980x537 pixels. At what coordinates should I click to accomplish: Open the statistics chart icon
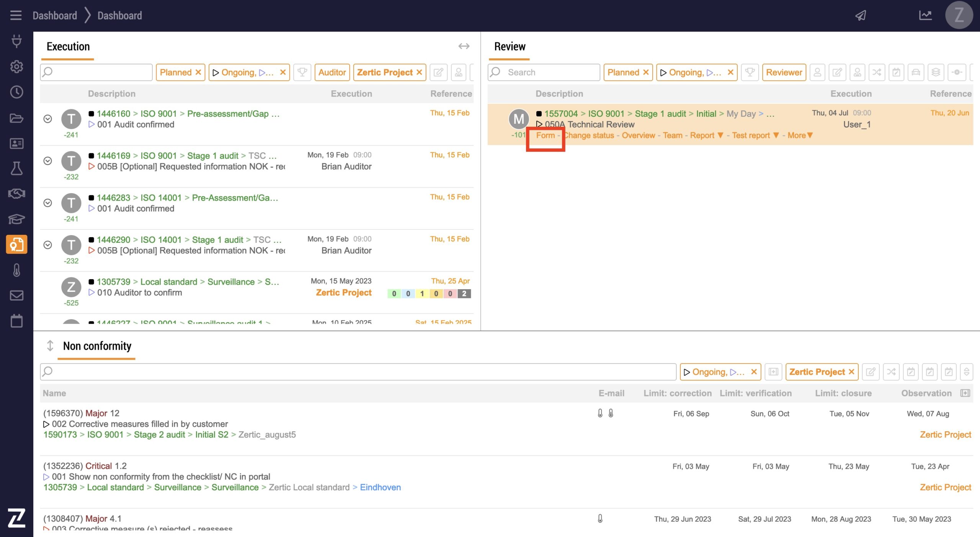(925, 15)
